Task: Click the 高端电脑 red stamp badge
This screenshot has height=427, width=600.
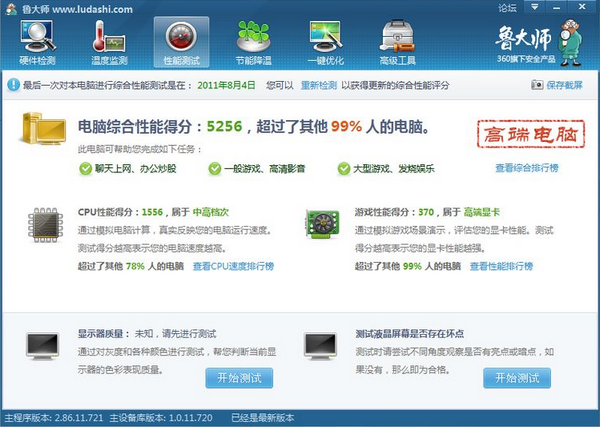Action: pyautogui.click(x=531, y=134)
